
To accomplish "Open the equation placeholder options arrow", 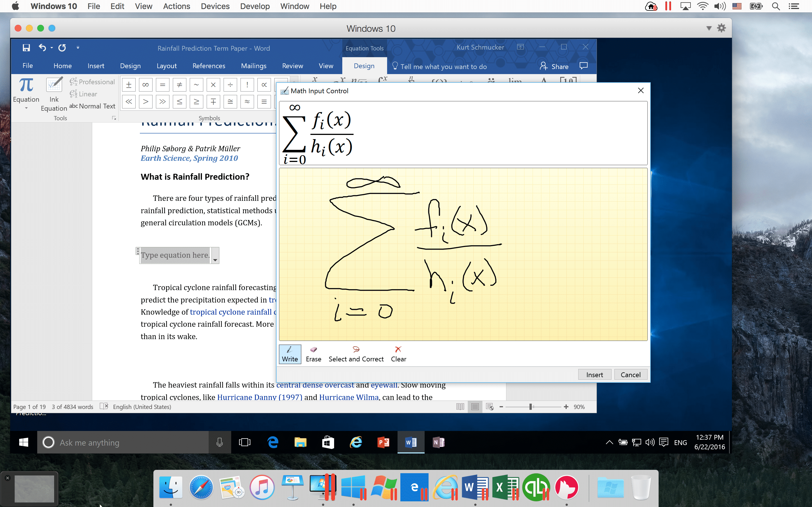I will pyautogui.click(x=215, y=260).
